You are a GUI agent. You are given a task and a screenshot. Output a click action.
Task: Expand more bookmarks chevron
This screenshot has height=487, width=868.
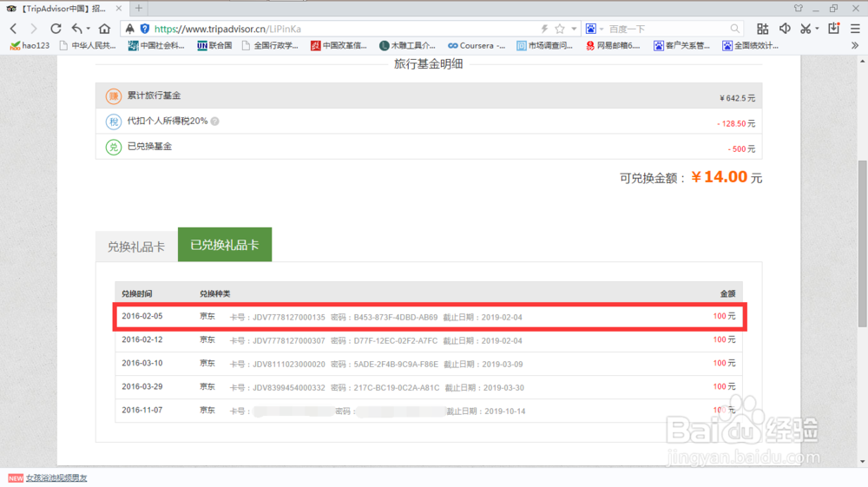(x=855, y=45)
